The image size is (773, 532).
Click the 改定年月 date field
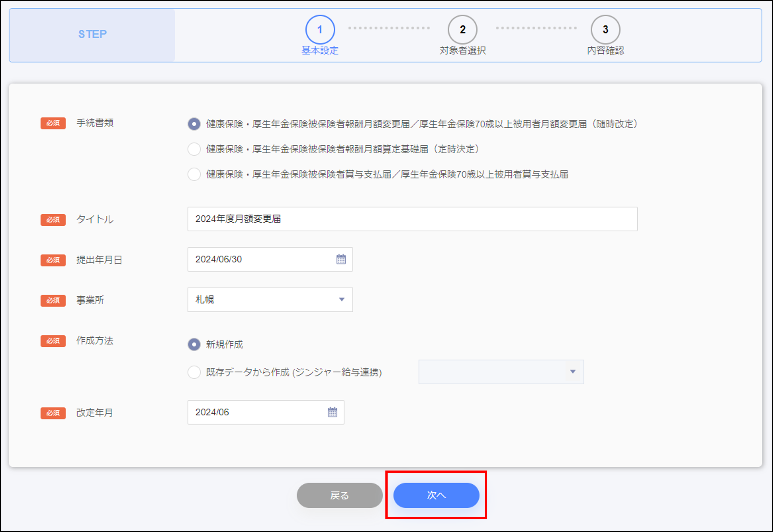coord(257,412)
